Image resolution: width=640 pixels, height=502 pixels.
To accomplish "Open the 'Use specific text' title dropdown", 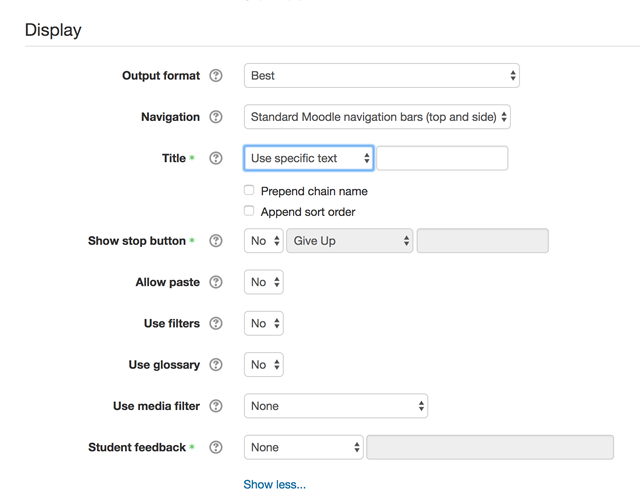I will pos(309,158).
